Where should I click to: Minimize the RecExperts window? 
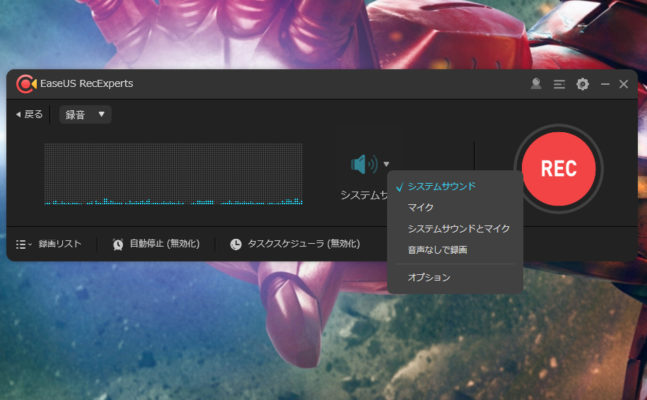pos(605,84)
